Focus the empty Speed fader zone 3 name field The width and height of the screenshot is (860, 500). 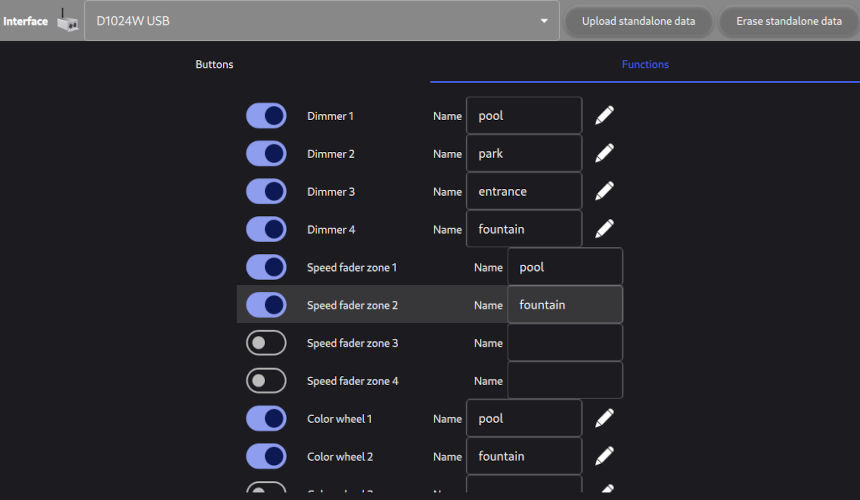(565, 343)
